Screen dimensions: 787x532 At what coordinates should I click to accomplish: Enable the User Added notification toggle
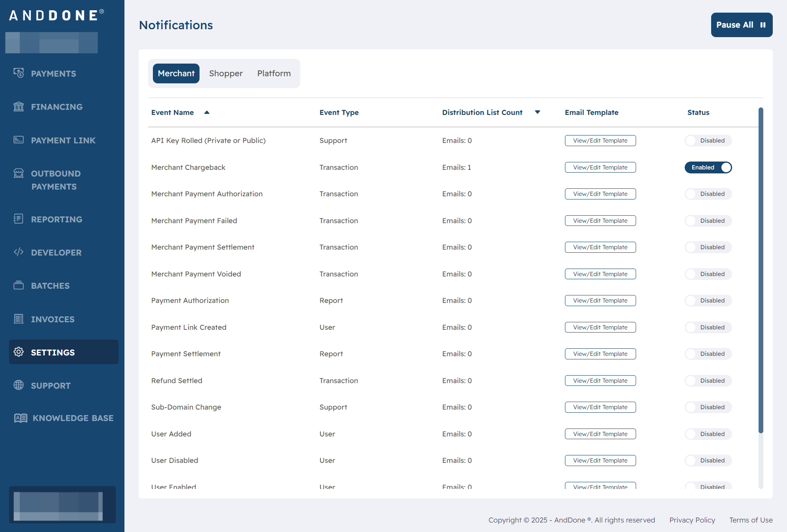coord(708,434)
